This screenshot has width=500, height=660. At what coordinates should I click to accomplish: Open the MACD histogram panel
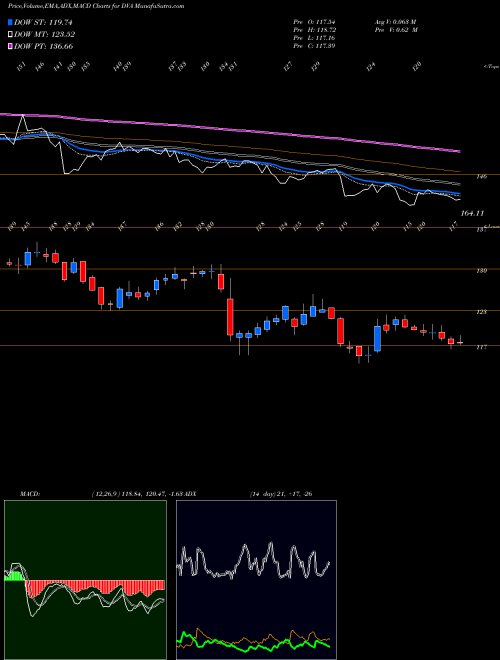coord(85,580)
